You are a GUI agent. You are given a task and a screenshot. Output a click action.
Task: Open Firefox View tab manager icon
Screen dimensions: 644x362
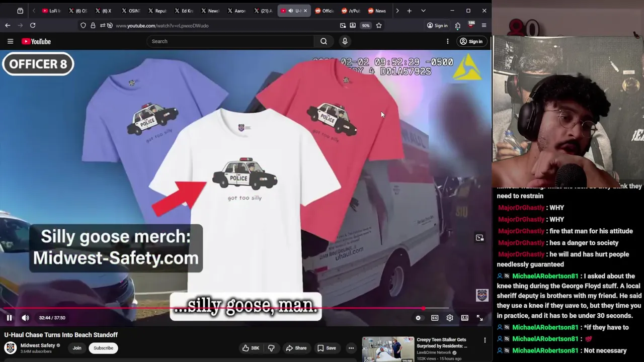tap(20, 11)
